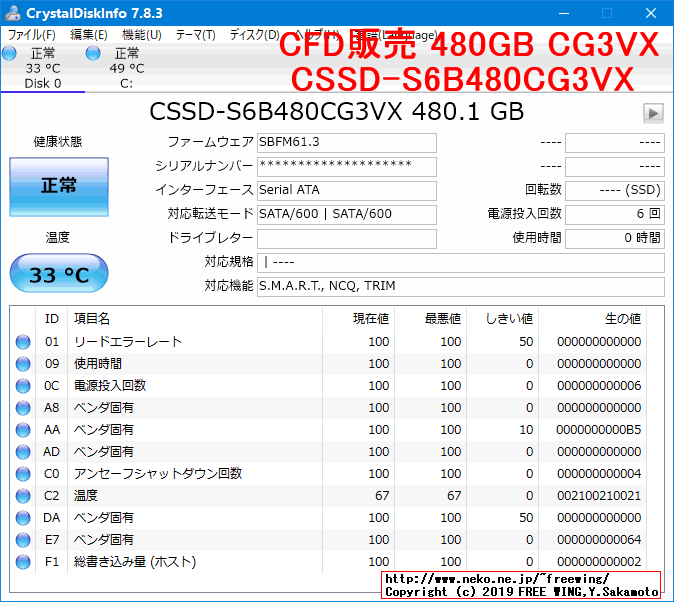Click the 正常 health status button
The width and height of the screenshot is (674, 602).
(x=59, y=187)
